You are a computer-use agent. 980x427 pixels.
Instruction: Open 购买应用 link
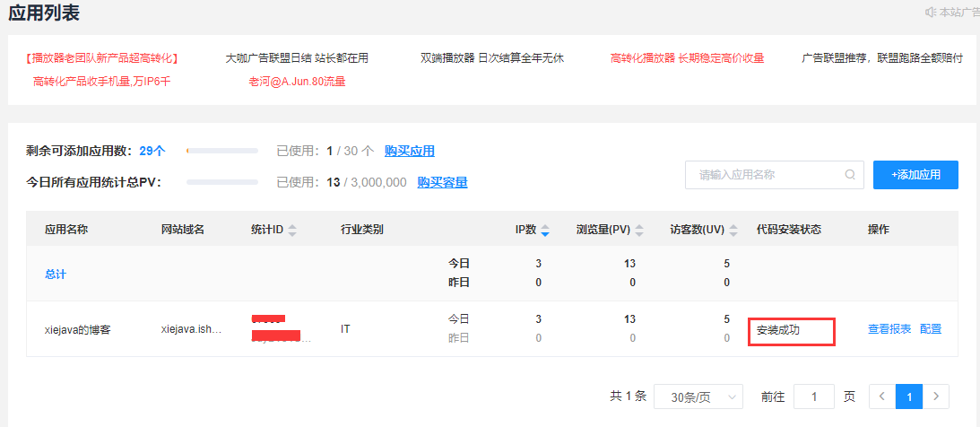409,151
